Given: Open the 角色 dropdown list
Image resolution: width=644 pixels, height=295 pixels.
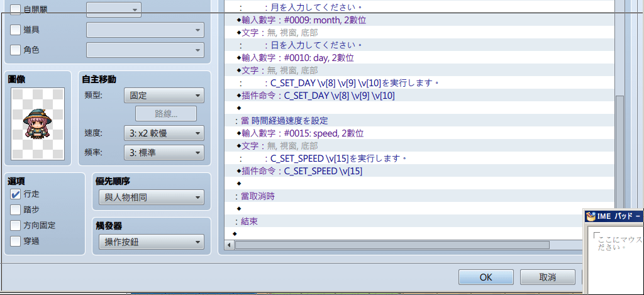Looking at the screenshot, I should (145, 50).
